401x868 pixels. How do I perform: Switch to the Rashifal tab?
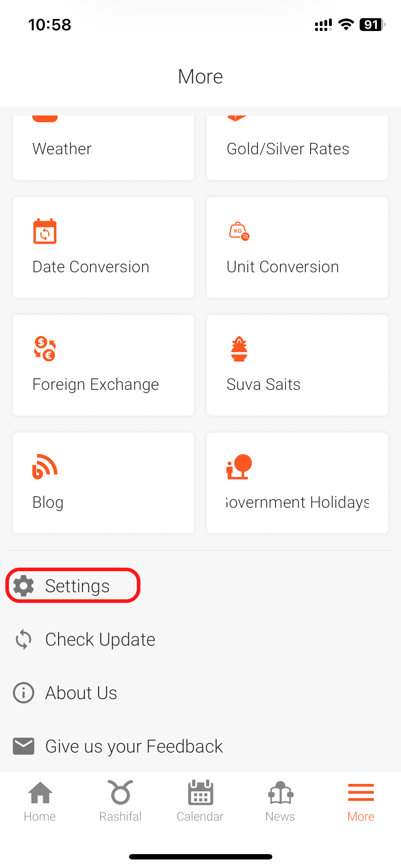coord(120,800)
